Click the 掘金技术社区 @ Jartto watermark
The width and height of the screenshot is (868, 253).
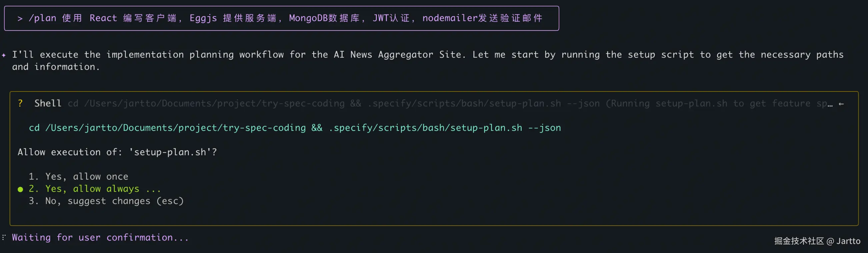tap(817, 241)
